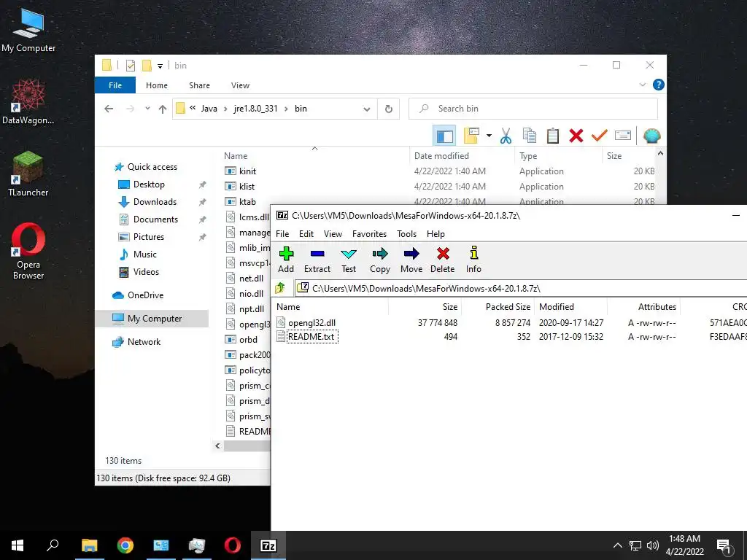Go up to parent folder in Explorer
Screen dimensions: 747x560
coord(163,109)
